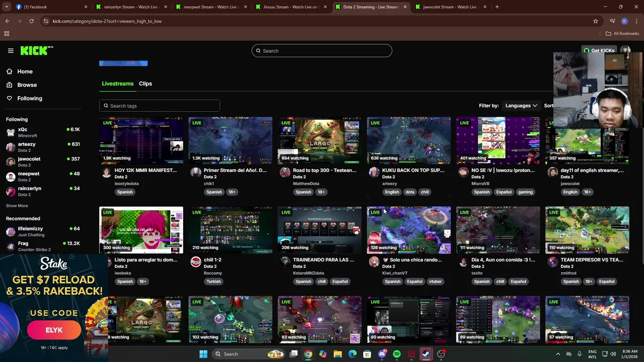Open Home in the sidebar
This screenshot has width=644, height=362.
(x=25, y=71)
